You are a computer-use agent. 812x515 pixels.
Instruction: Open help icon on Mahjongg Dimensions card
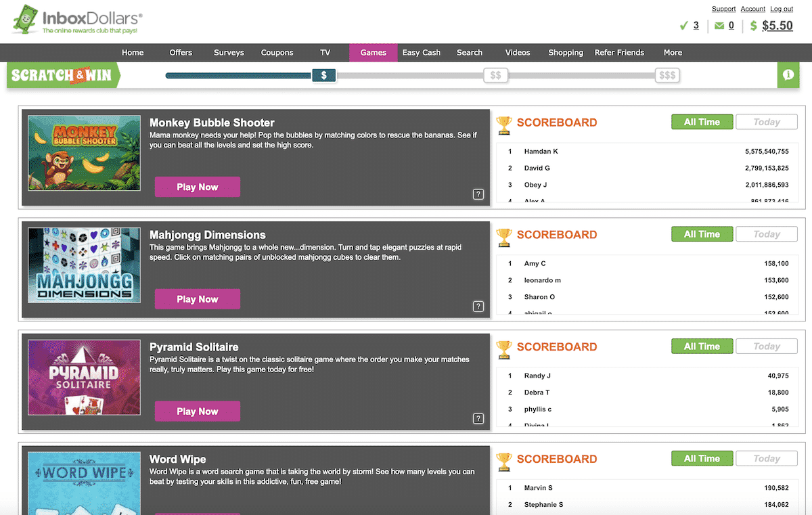(478, 307)
